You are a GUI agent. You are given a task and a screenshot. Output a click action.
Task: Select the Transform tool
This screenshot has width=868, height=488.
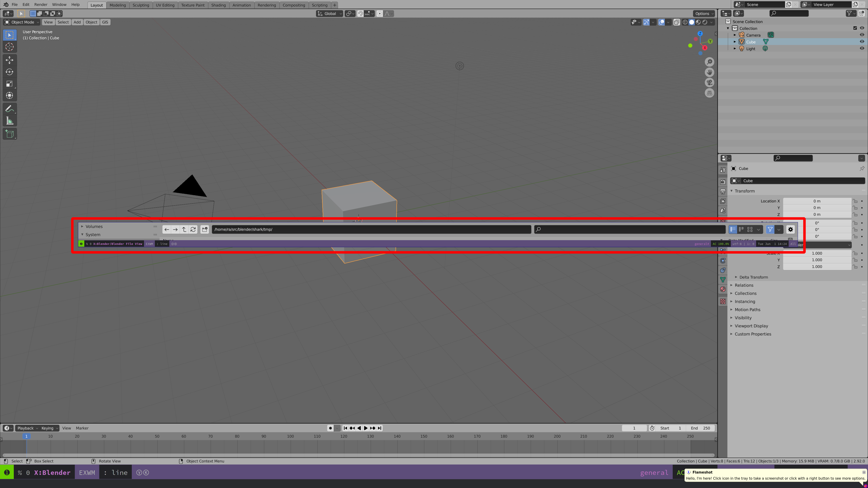coord(9,95)
